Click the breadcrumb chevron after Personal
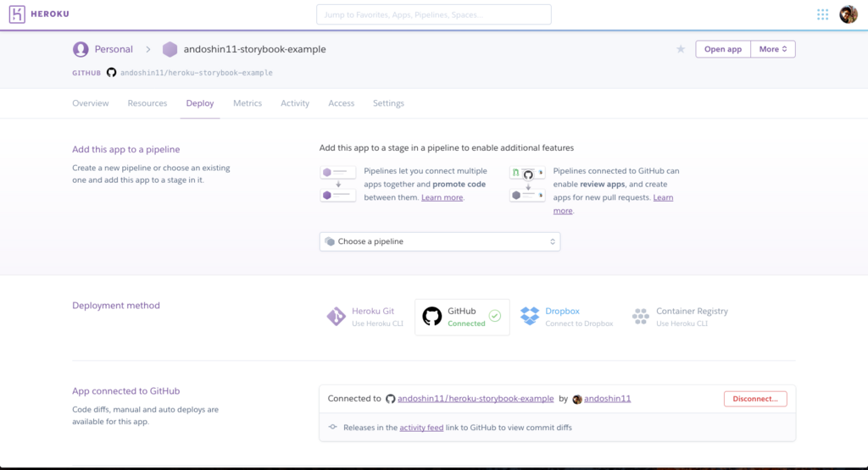 147,49
